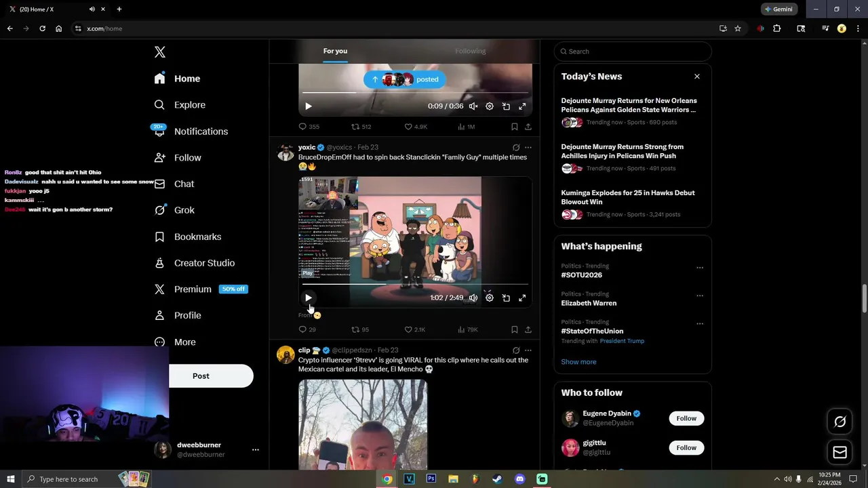This screenshot has width=868, height=488.
Task: Click Show more under What's happening
Action: [x=578, y=362]
